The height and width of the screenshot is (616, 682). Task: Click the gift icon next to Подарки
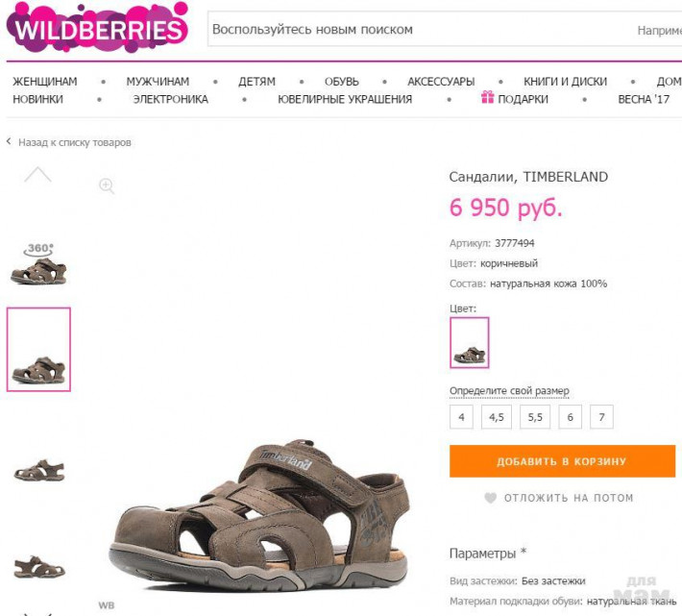[x=488, y=97]
